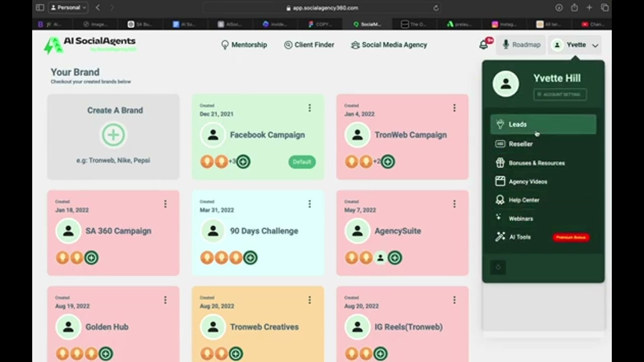644x362 pixels.
Task: Open the SA 360 Campaign brand avatar
Action: tap(68, 231)
